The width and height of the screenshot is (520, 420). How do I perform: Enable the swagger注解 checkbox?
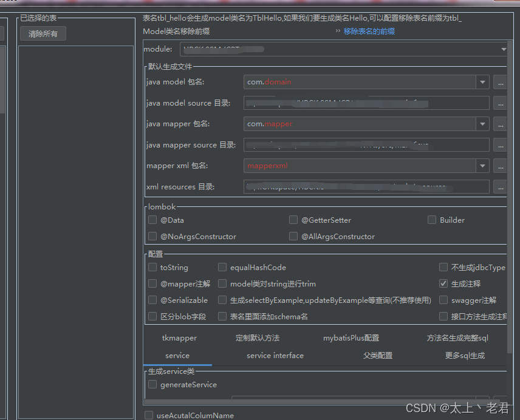click(x=443, y=300)
